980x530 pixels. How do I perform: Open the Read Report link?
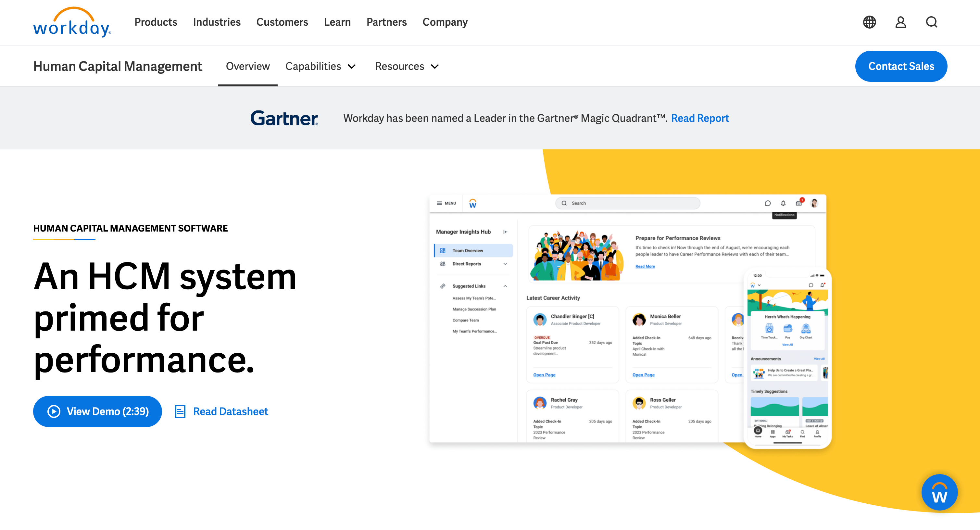pyautogui.click(x=700, y=118)
